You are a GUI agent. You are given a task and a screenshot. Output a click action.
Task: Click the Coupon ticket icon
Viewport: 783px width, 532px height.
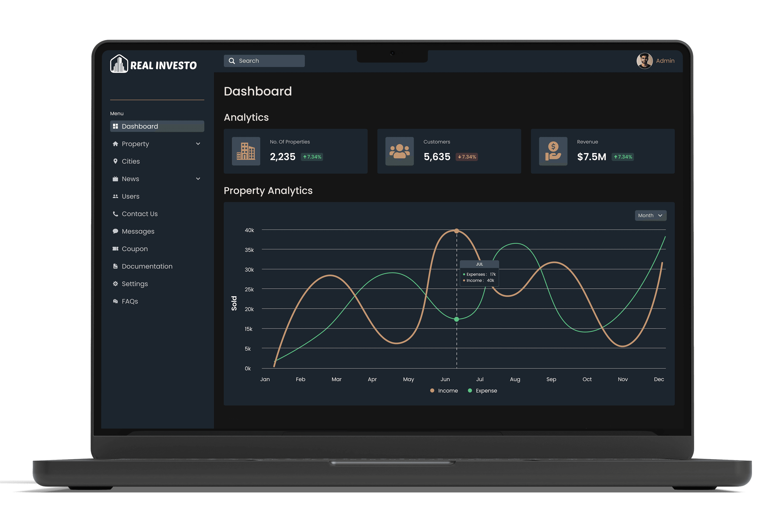115,249
